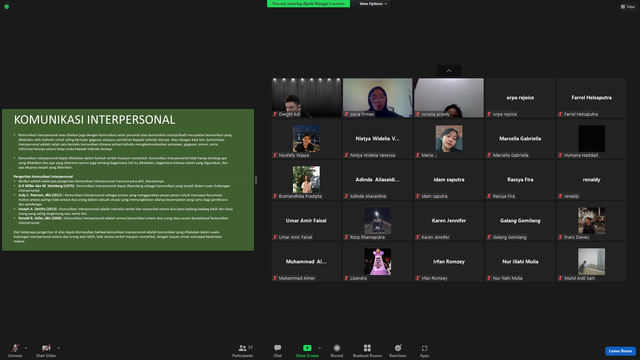640x360 pixels.
Task: Select the Marcella Gabriella participant tile
Action: click(x=520, y=139)
